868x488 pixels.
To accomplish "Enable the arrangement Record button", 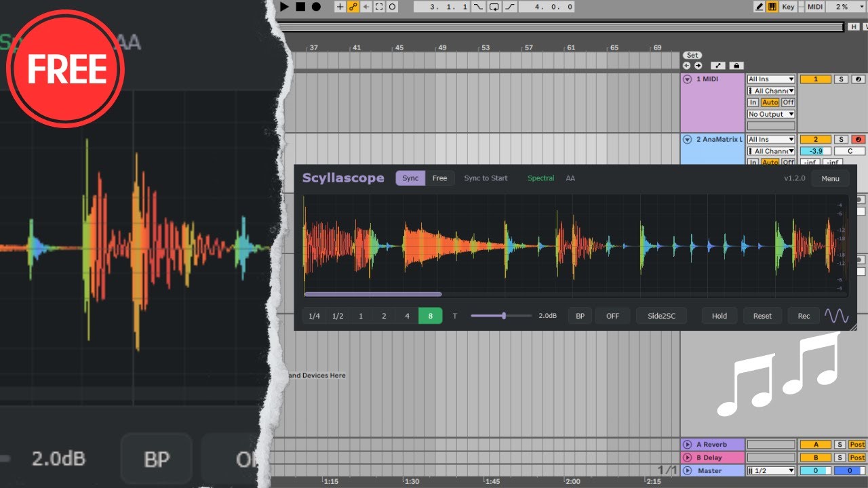I will coord(316,7).
